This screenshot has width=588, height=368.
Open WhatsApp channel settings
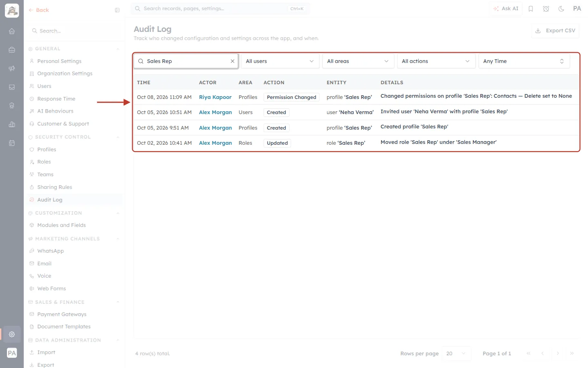point(50,251)
